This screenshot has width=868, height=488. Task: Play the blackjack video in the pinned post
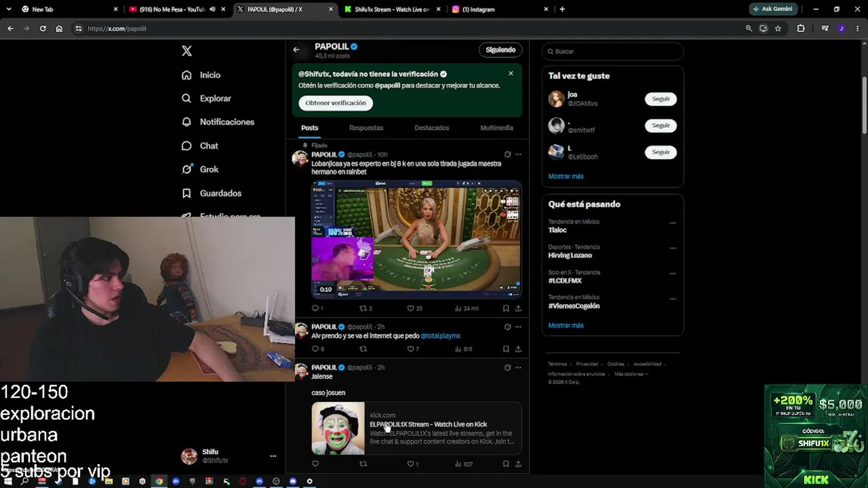tap(416, 239)
